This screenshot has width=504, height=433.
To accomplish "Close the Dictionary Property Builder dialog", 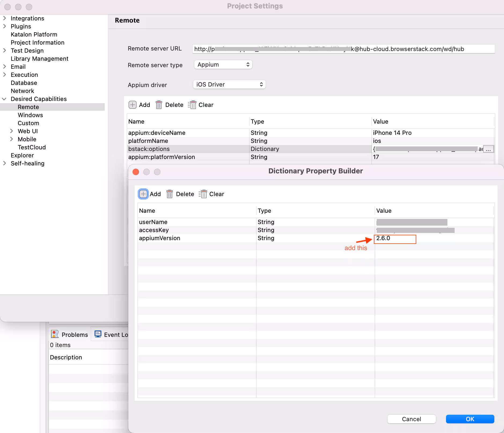I will pyautogui.click(x=136, y=172).
